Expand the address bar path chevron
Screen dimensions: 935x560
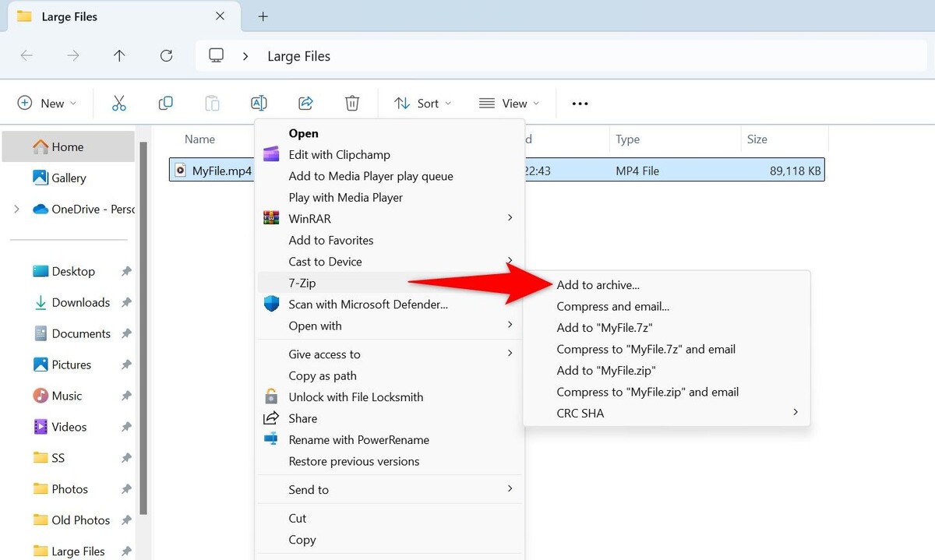(246, 56)
